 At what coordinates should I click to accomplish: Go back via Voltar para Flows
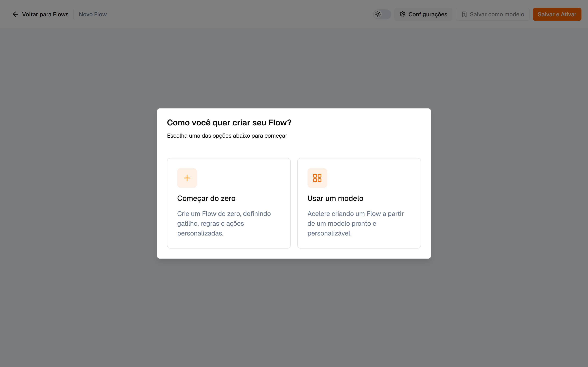(x=41, y=14)
